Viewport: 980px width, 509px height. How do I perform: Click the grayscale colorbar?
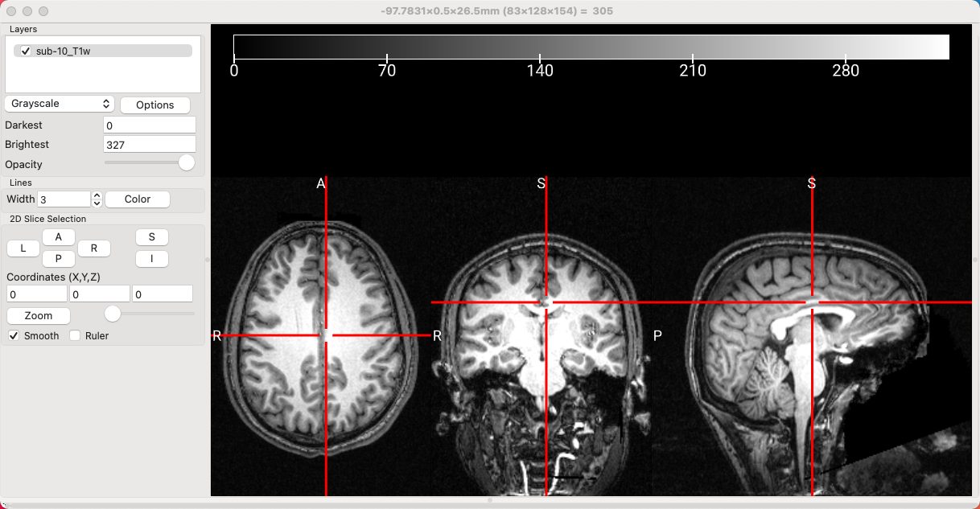coord(591,47)
